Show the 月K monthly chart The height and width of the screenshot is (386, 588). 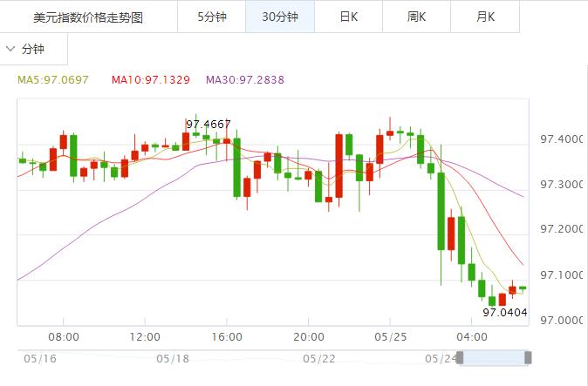pyautogui.click(x=485, y=17)
